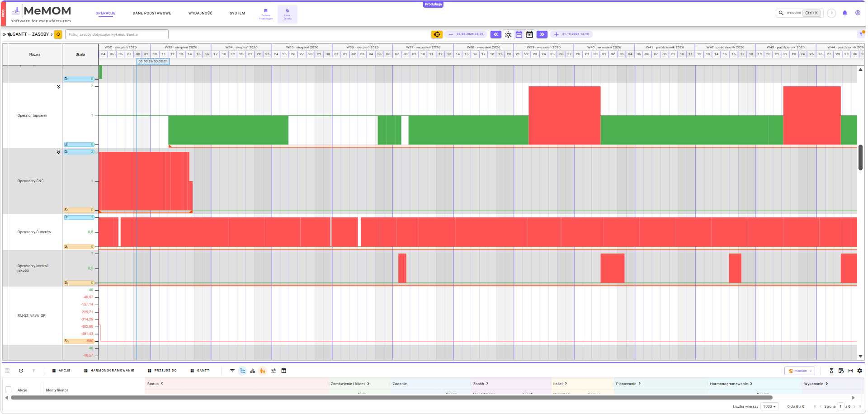Screen dimensions: 868x414
Task: Expand the Planowanie column group
Action: 640,384
